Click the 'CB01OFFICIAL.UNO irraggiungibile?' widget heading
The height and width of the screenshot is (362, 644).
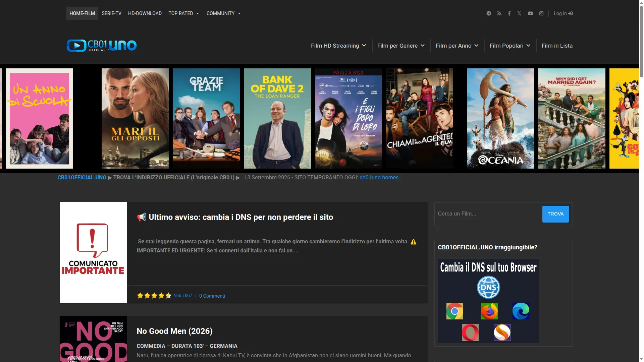(x=487, y=247)
